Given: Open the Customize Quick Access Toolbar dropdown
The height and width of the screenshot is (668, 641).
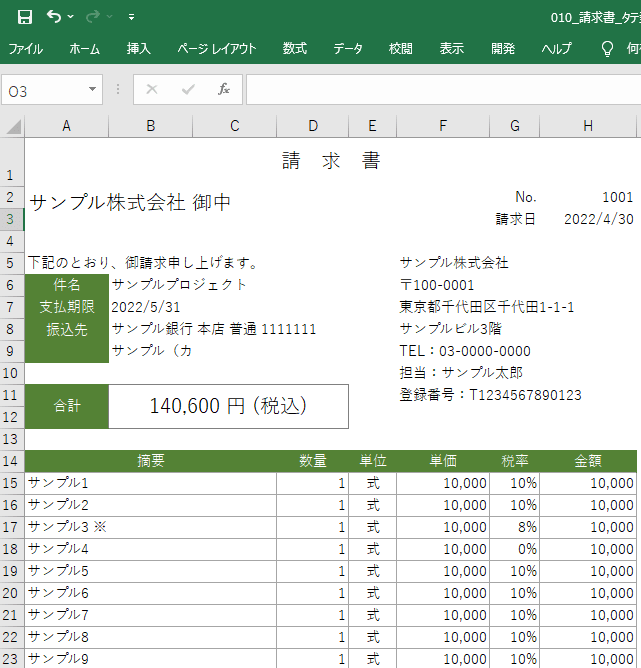Looking at the screenshot, I should (131, 17).
